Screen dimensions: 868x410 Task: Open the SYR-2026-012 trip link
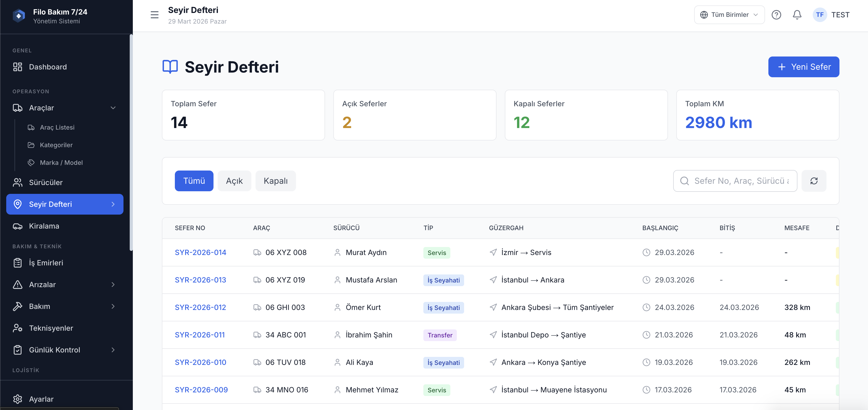pos(200,307)
